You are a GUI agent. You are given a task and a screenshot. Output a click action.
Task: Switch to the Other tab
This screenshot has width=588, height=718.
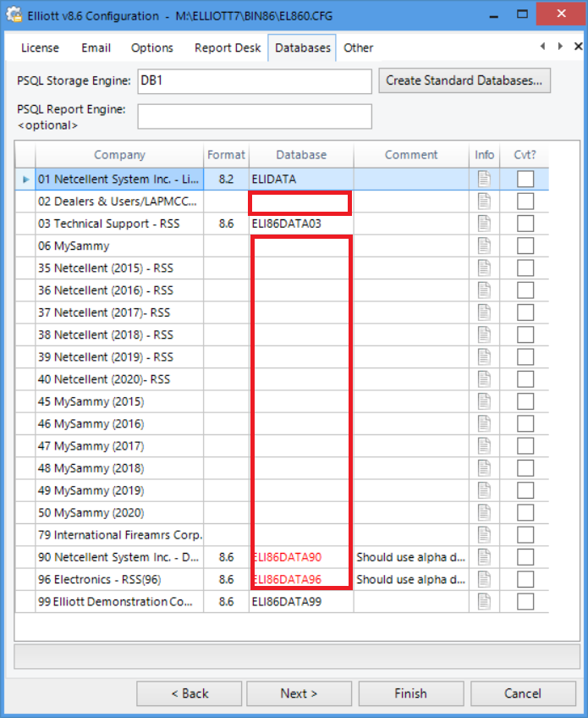click(x=358, y=47)
